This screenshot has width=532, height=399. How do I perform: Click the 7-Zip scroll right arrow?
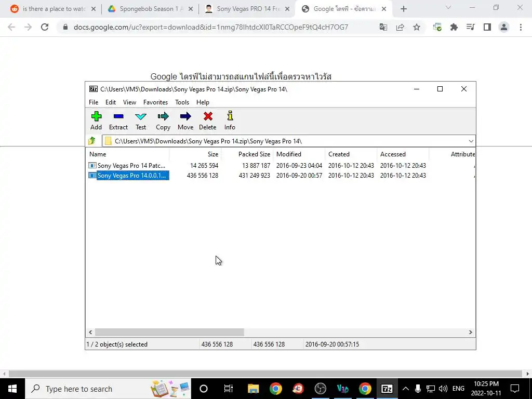(x=471, y=332)
